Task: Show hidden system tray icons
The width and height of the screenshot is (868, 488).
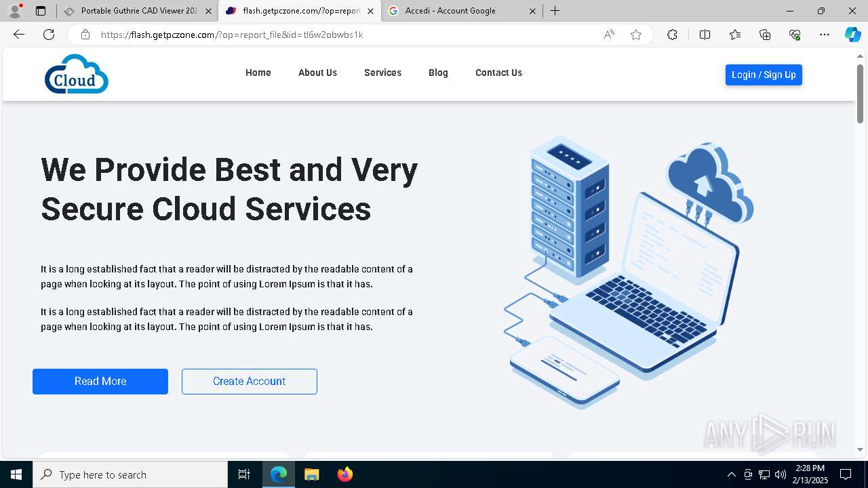Action: (731, 474)
